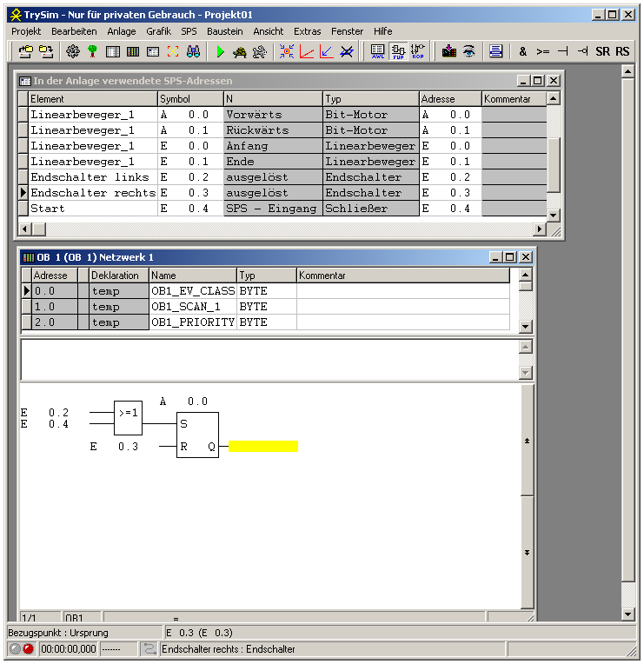644x664 pixels.
Task: Switch to AWL editor view
Action: pyautogui.click(x=378, y=52)
